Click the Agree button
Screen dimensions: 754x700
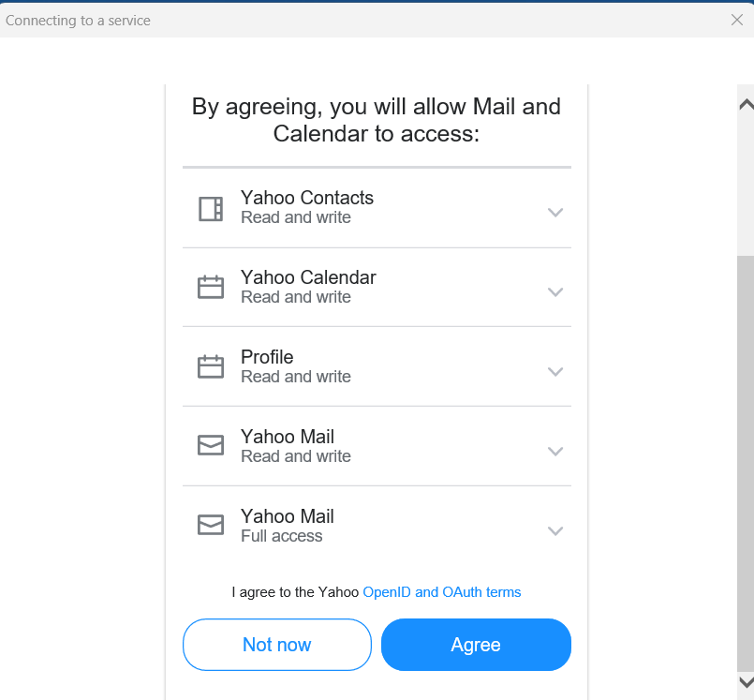[x=475, y=645]
